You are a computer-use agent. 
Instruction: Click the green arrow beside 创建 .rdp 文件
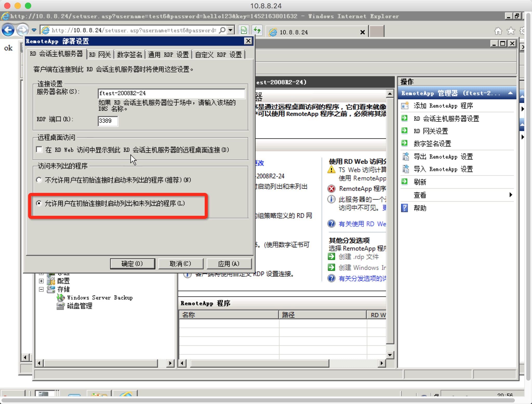click(331, 257)
